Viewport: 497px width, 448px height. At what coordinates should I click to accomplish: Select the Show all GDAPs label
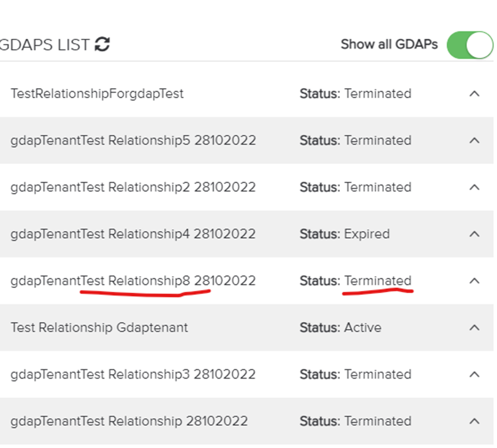[x=388, y=44]
